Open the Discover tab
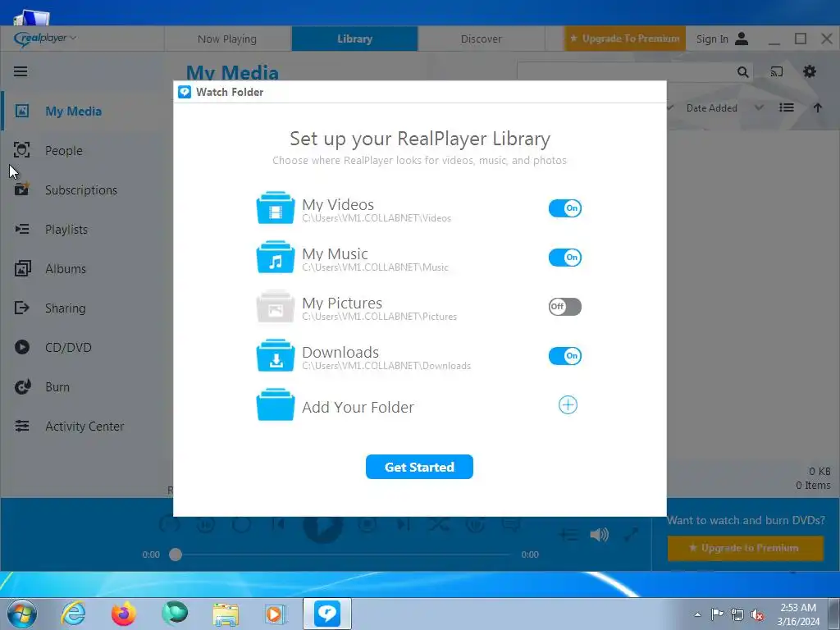The width and height of the screenshot is (840, 630). click(481, 39)
